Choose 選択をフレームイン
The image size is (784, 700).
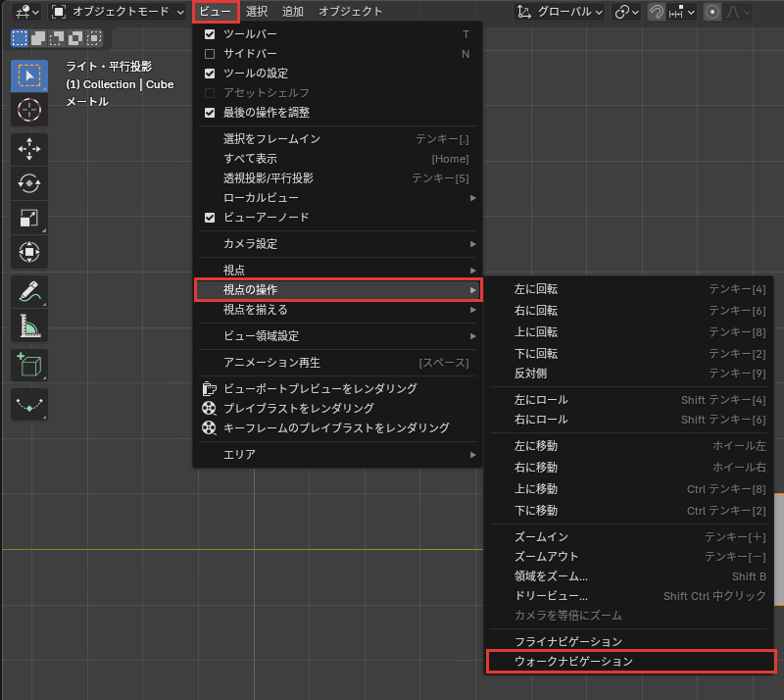click(x=337, y=138)
